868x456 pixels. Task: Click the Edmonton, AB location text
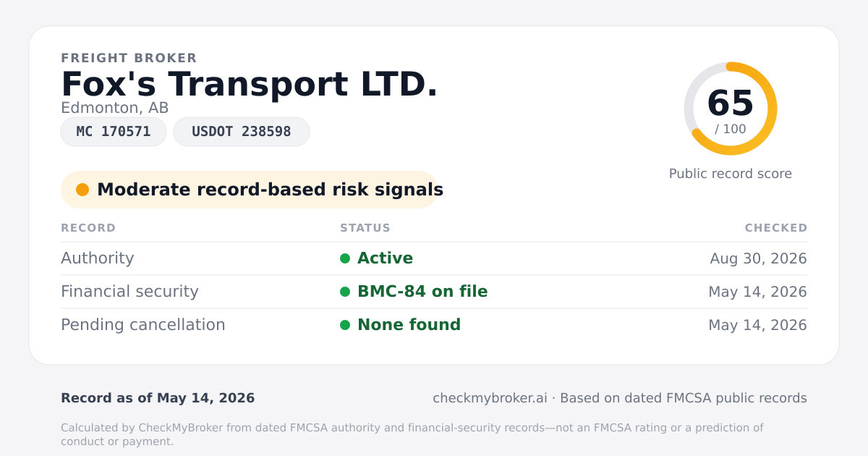coord(115,108)
